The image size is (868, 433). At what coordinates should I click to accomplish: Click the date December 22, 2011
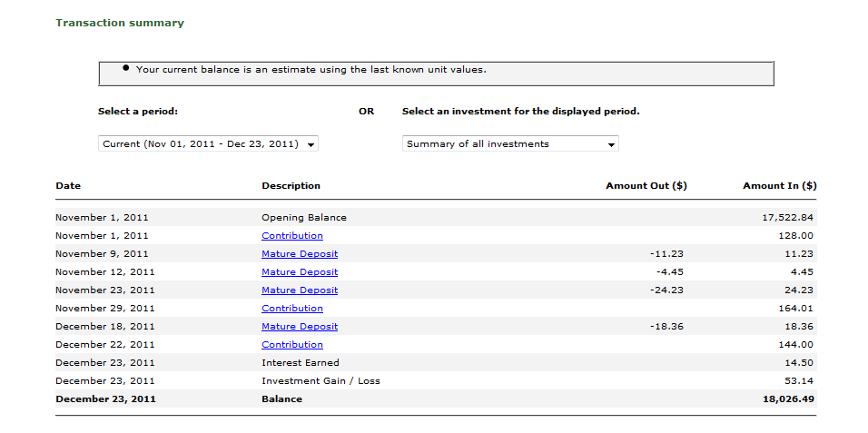point(105,344)
